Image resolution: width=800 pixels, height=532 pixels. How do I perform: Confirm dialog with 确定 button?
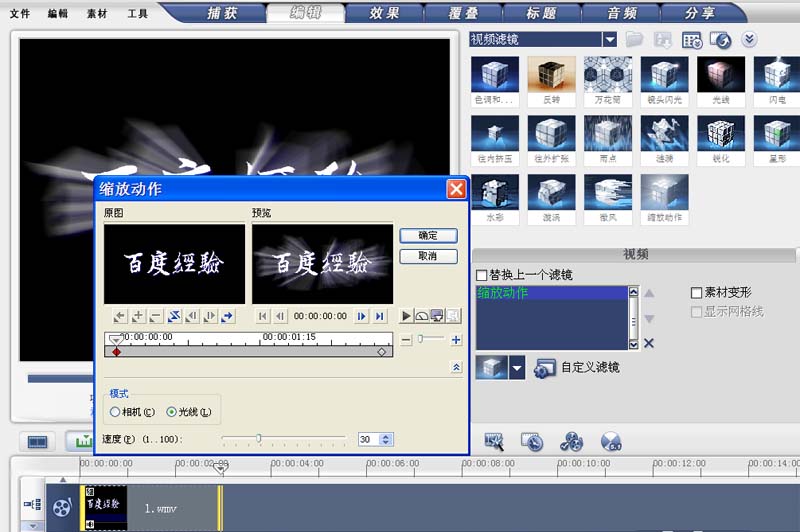(428, 236)
